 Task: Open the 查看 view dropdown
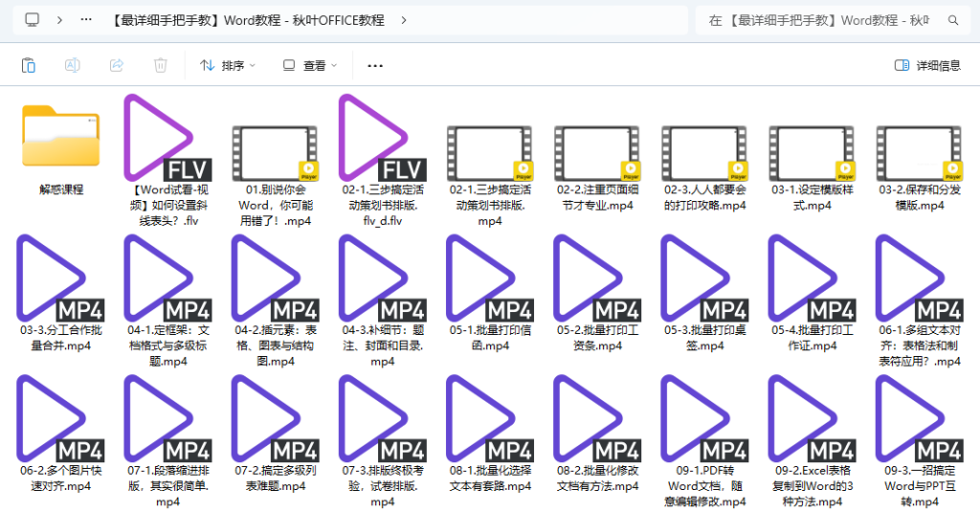(x=310, y=65)
